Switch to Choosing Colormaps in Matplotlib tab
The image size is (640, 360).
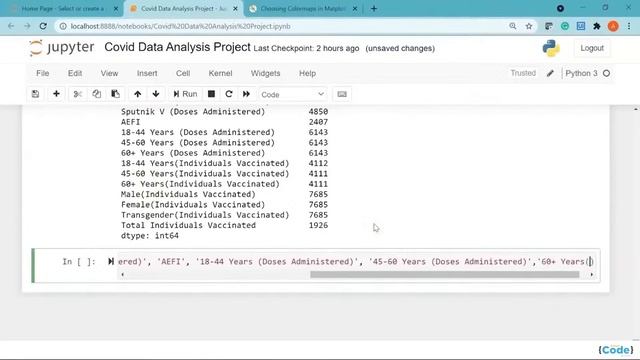(x=303, y=9)
